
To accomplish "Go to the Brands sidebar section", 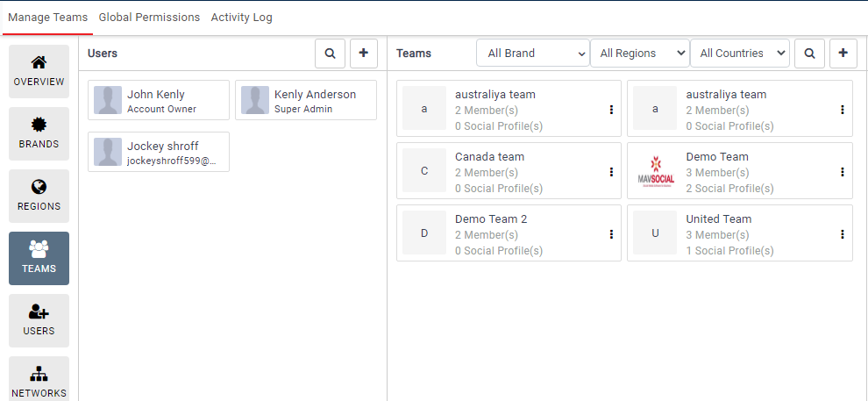I will (x=39, y=134).
